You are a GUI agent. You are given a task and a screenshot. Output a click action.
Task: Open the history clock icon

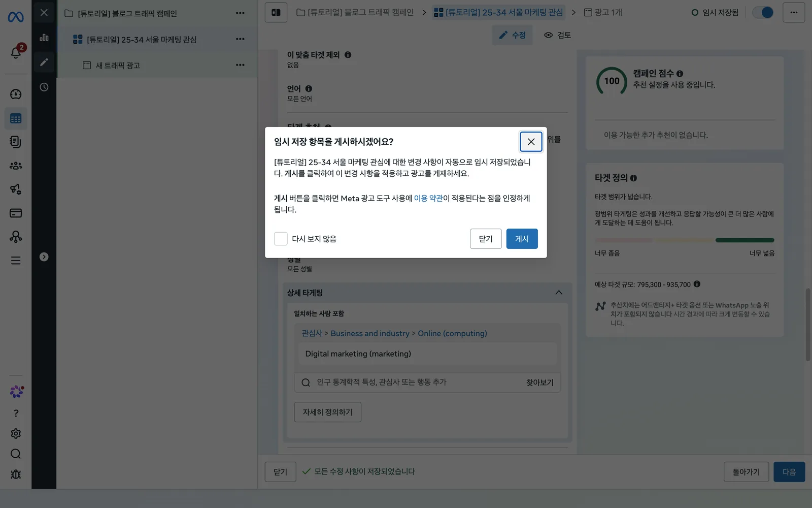click(x=44, y=87)
